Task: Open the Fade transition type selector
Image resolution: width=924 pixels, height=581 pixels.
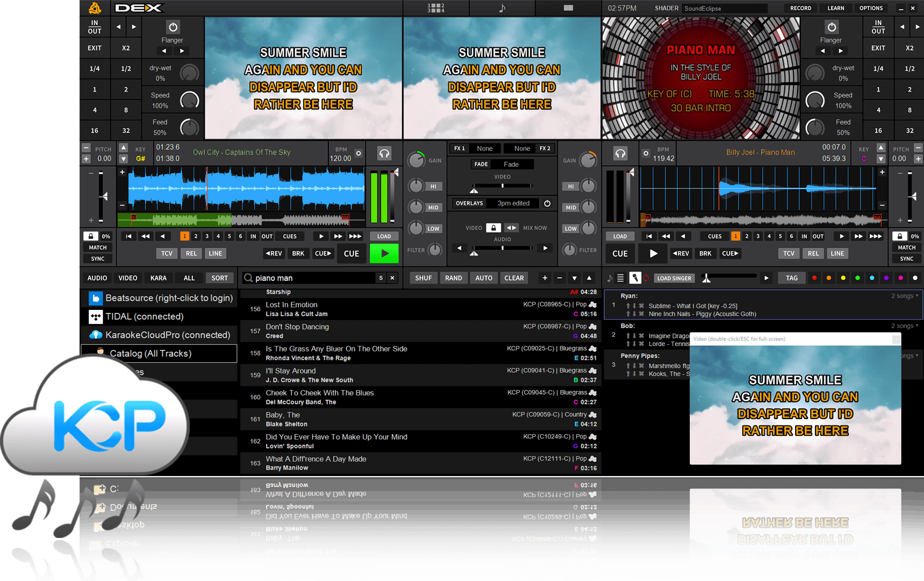Action: (511, 164)
